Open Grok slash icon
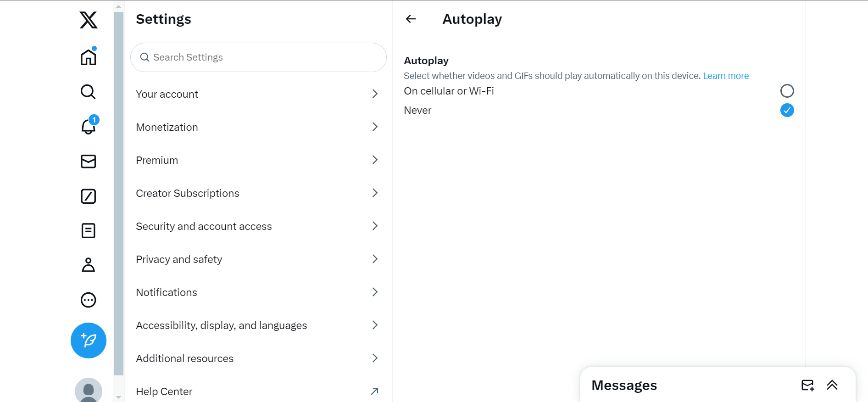This screenshot has height=402, width=868. coord(88,196)
